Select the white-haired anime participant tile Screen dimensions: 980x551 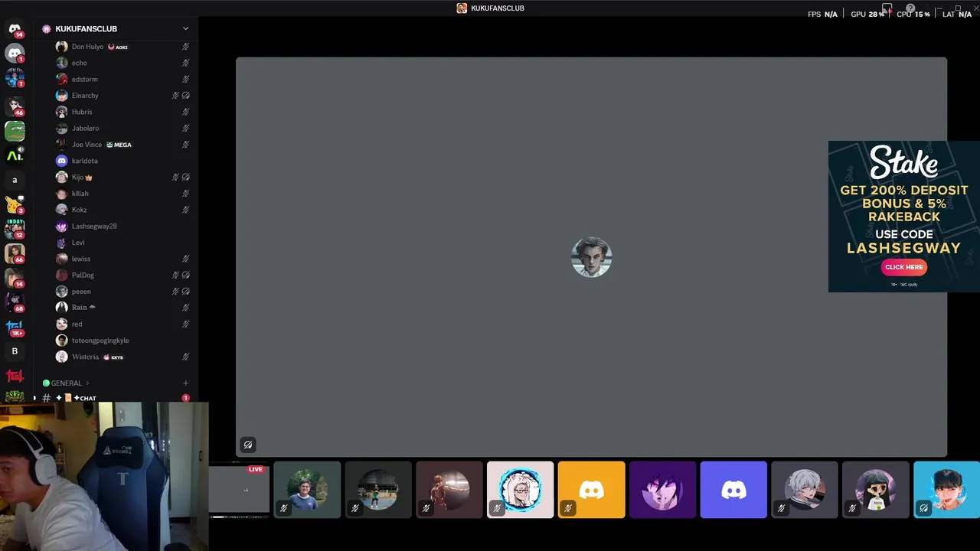coord(805,490)
